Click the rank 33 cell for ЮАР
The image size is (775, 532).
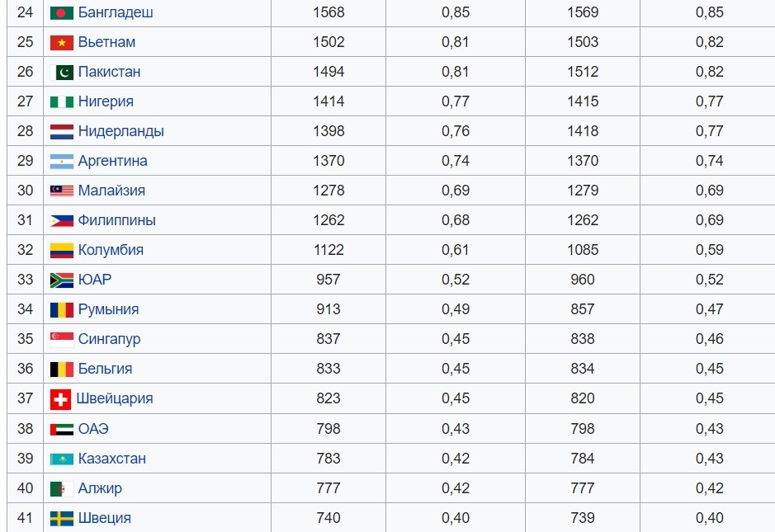(26, 280)
